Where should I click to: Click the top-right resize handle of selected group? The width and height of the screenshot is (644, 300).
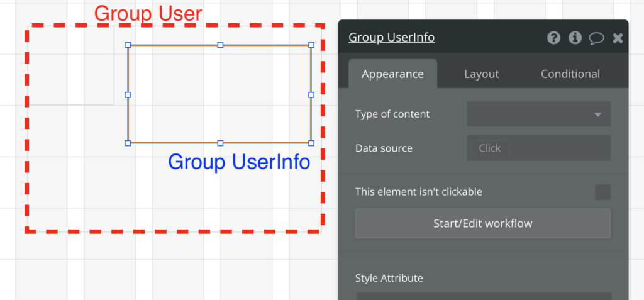click(x=311, y=45)
